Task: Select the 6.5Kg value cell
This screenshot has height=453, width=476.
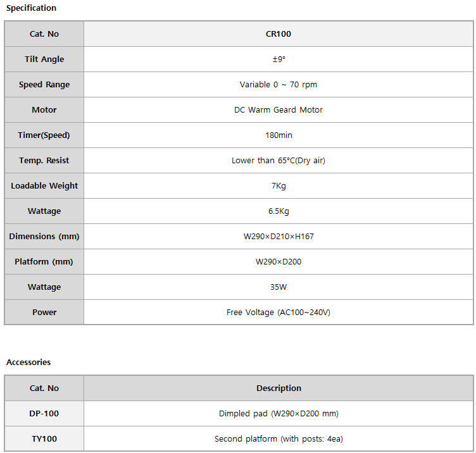Action: click(x=279, y=211)
